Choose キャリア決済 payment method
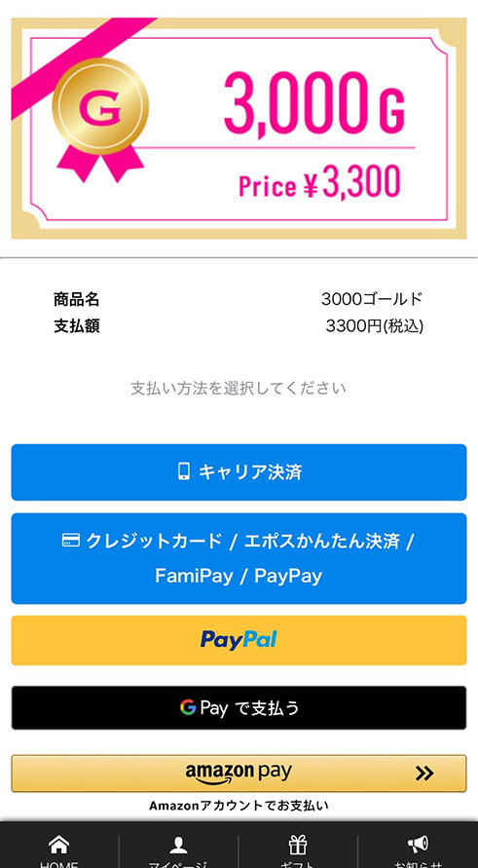478x868 pixels. [239, 472]
